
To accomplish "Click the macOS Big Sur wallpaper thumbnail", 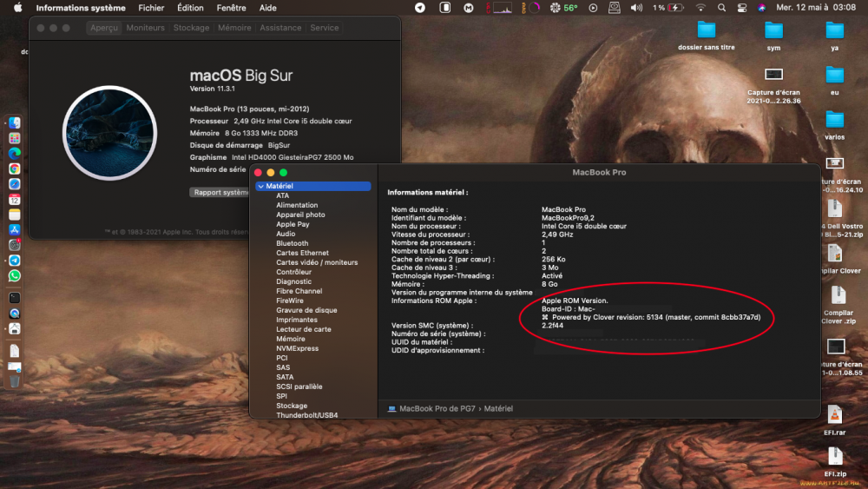I will [x=109, y=133].
